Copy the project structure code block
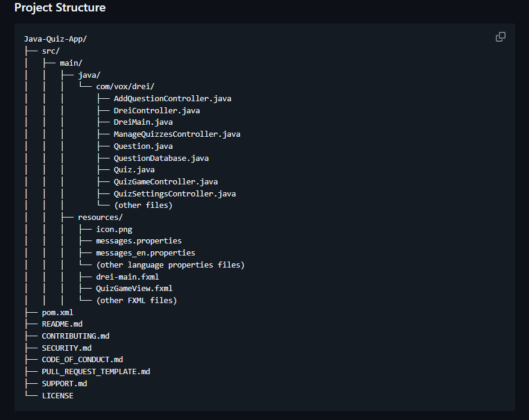This screenshot has width=529, height=420. click(500, 37)
